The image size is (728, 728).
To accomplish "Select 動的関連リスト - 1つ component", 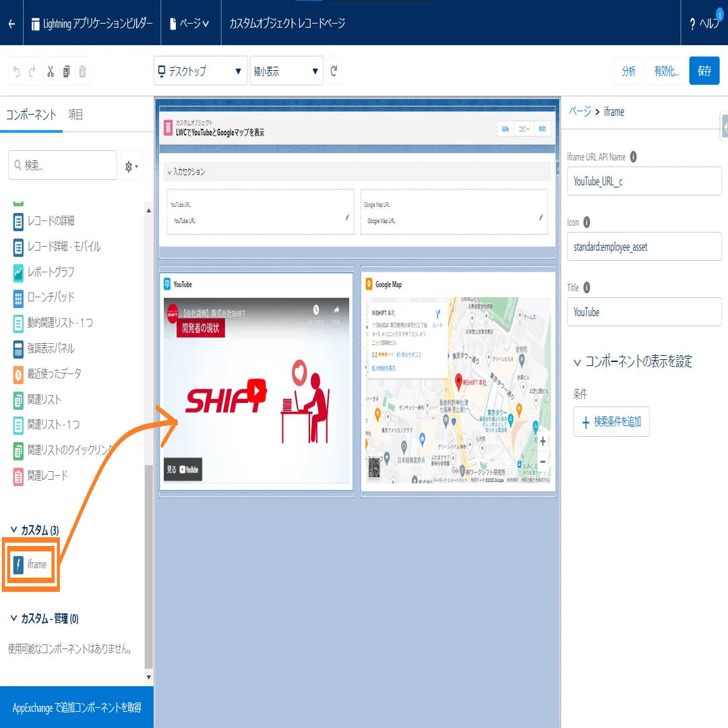I will point(53,323).
